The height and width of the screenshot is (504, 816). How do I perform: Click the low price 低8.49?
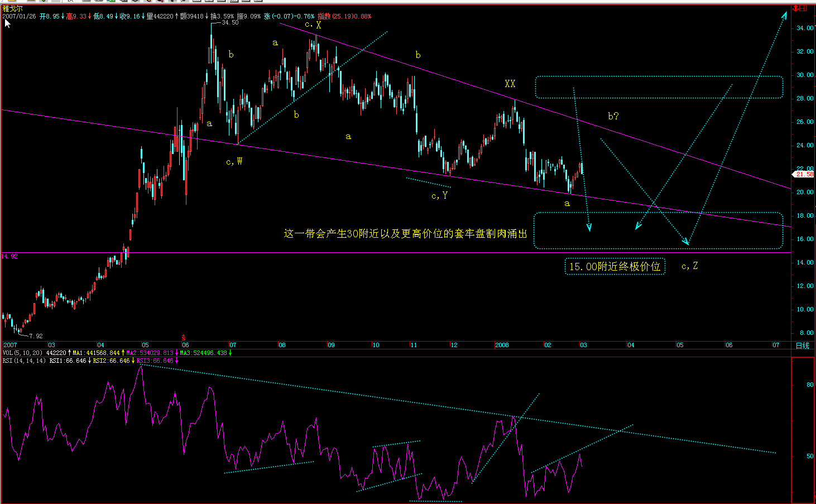point(103,16)
